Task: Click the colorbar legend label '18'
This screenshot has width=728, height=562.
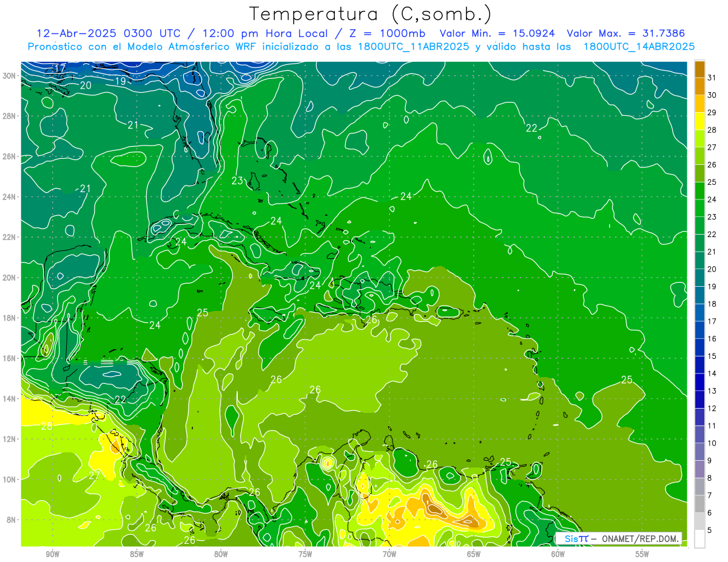Action: point(712,304)
